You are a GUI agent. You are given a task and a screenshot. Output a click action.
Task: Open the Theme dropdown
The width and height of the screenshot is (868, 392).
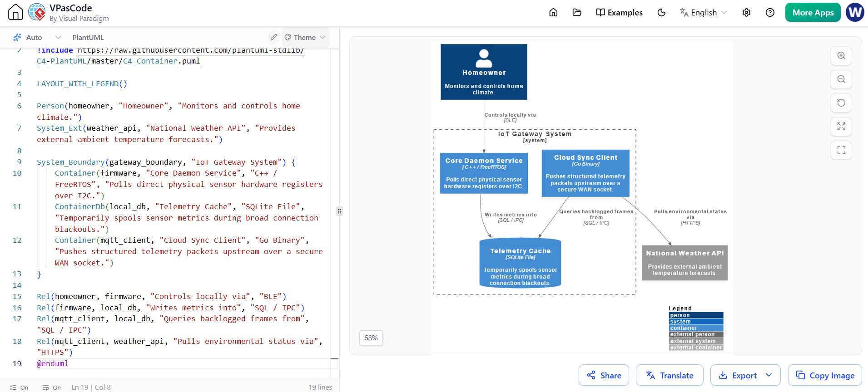(x=305, y=37)
